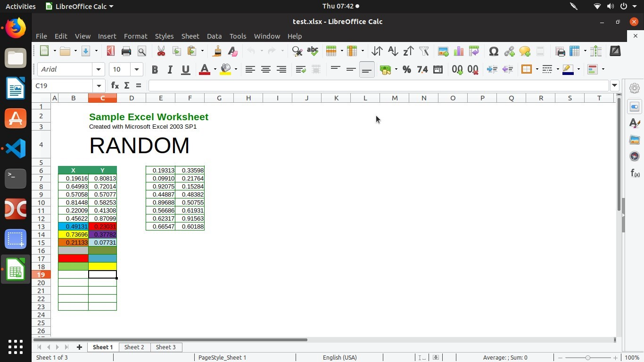Click the add new sheet plus button
Viewport: 644px width, 362px height.
[79, 347]
